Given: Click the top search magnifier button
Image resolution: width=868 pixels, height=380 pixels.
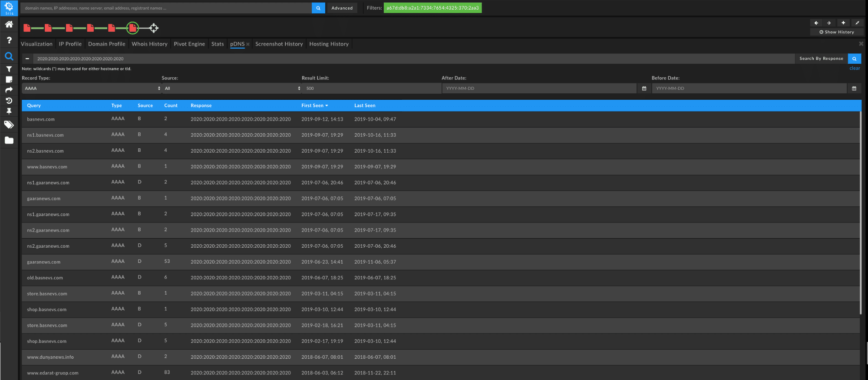Looking at the screenshot, I should point(318,8).
